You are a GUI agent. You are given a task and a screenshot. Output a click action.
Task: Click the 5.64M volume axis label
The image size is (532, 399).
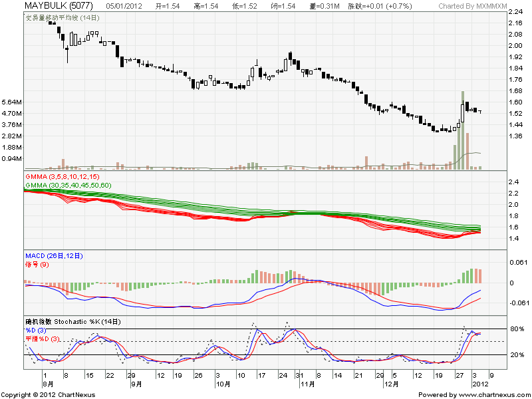point(12,102)
